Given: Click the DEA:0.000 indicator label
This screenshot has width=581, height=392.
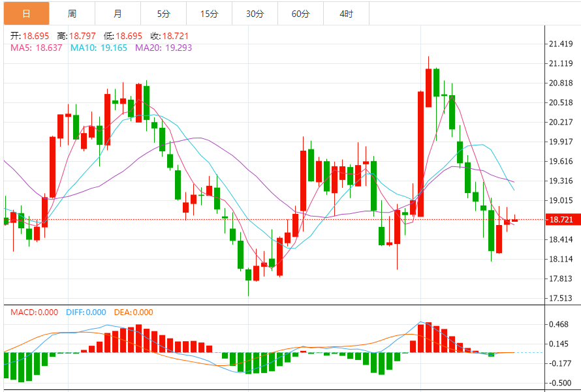Looking at the screenshot, I should pyautogui.click(x=133, y=312).
